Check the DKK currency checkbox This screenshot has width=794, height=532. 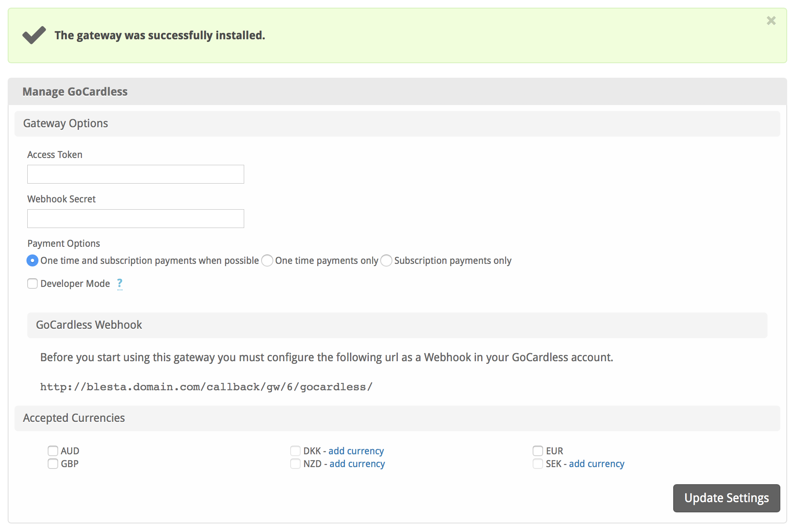click(295, 451)
